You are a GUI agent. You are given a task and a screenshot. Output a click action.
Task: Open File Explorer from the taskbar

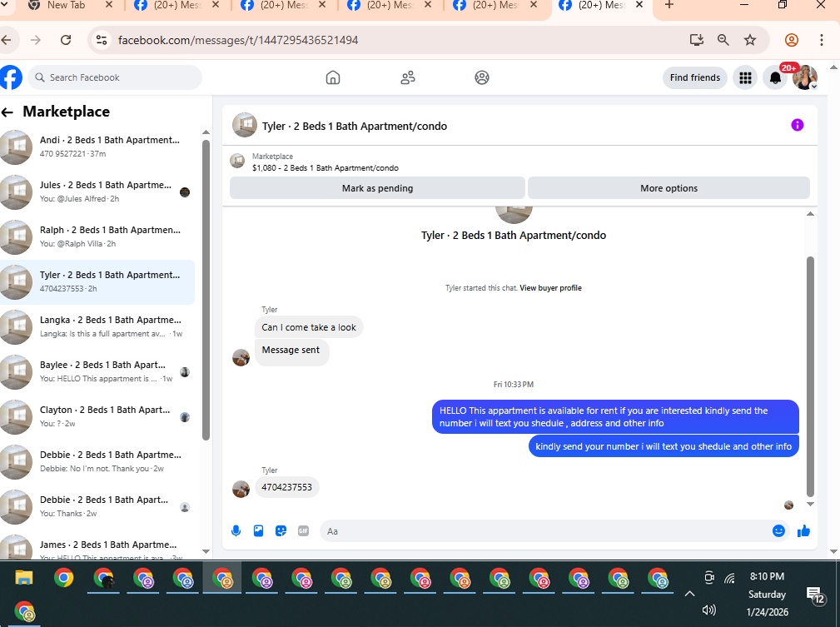tap(24, 578)
